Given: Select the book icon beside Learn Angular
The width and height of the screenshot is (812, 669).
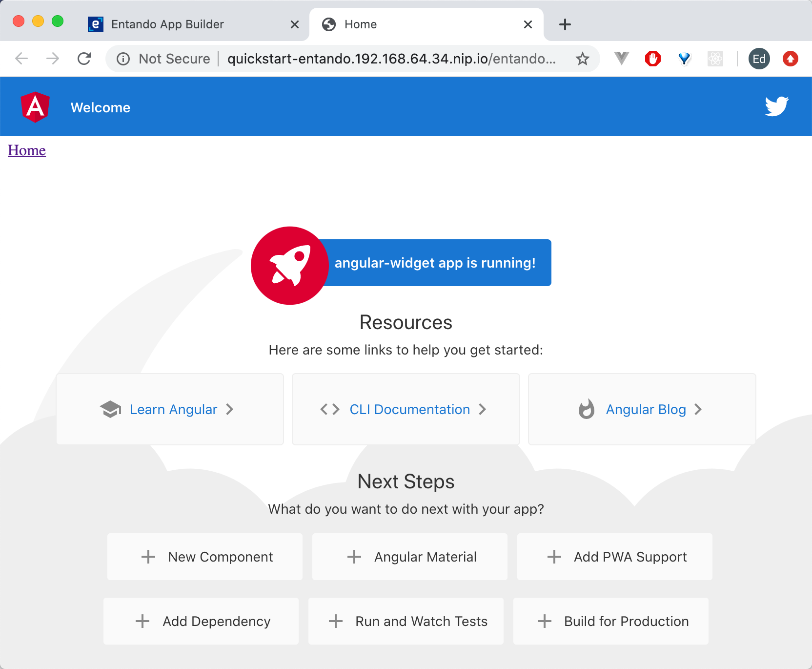Looking at the screenshot, I should [110, 409].
